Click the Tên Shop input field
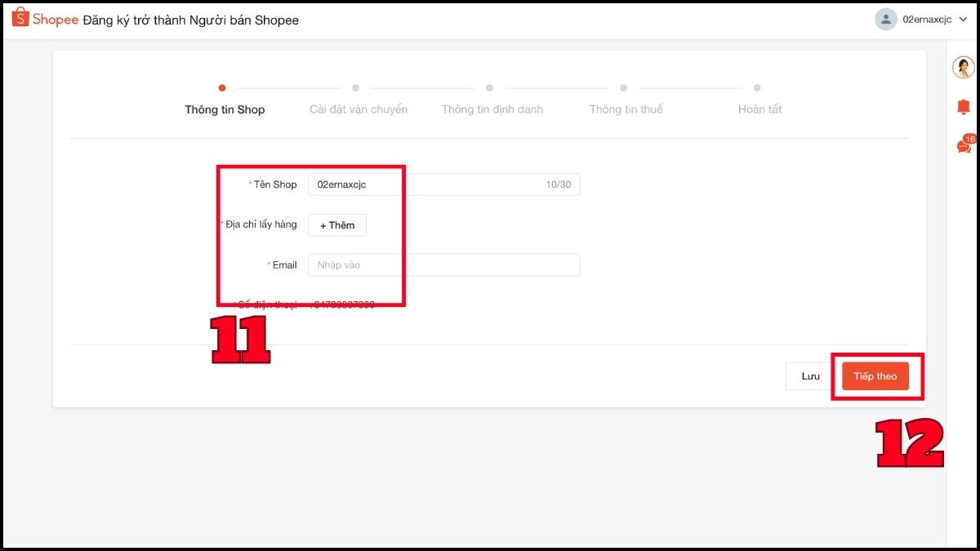The width and height of the screenshot is (980, 551). click(x=443, y=184)
